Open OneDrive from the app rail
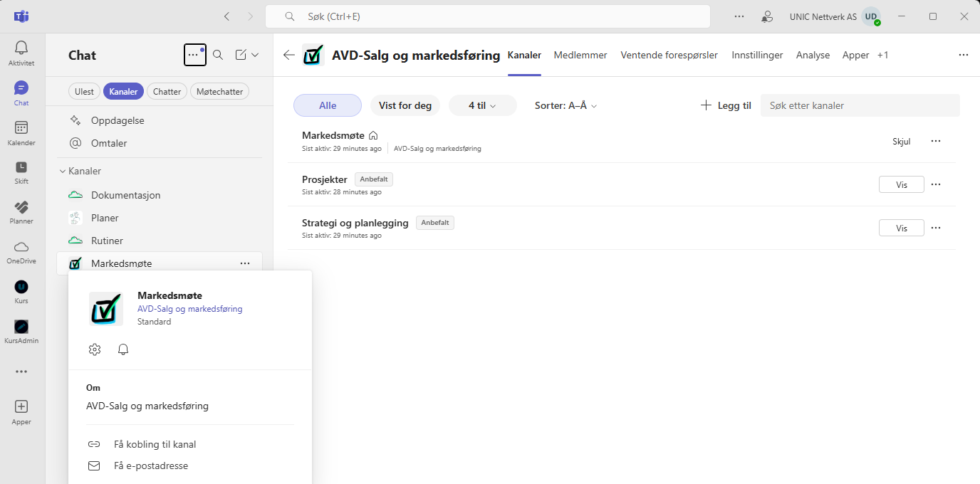 pos(21,251)
